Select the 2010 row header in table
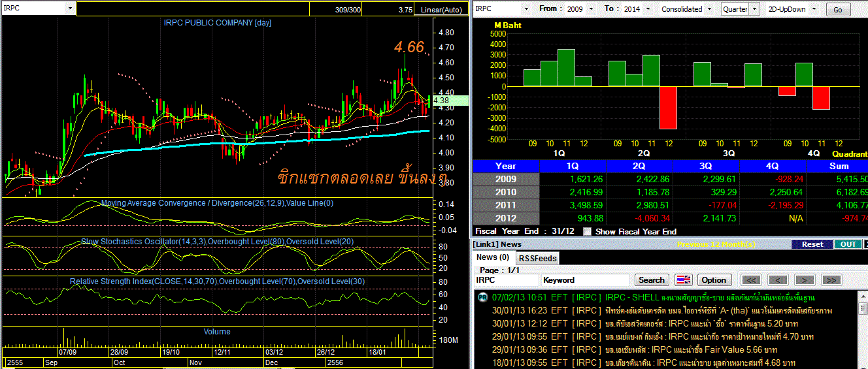This screenshot has width=868, height=369. pyautogui.click(x=506, y=192)
